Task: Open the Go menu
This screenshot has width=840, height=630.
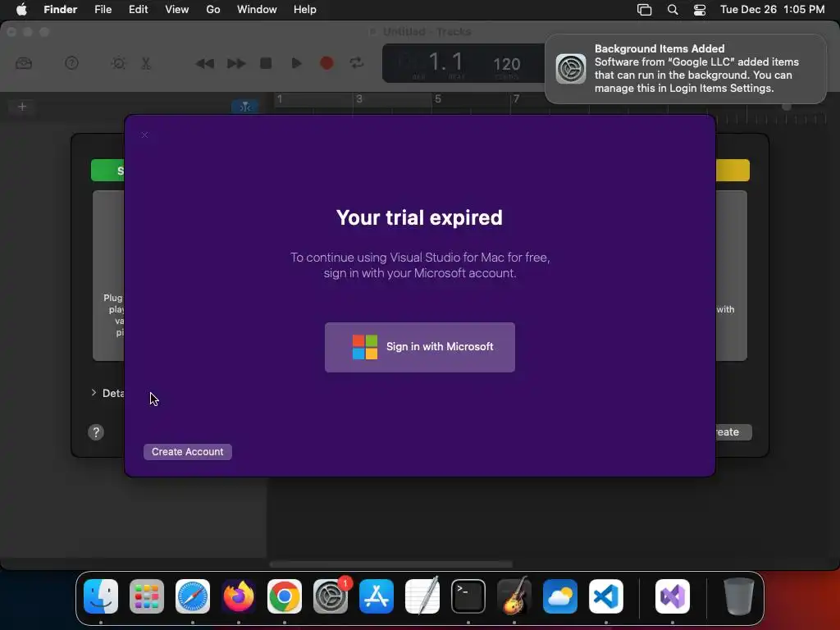Action: [x=213, y=10]
